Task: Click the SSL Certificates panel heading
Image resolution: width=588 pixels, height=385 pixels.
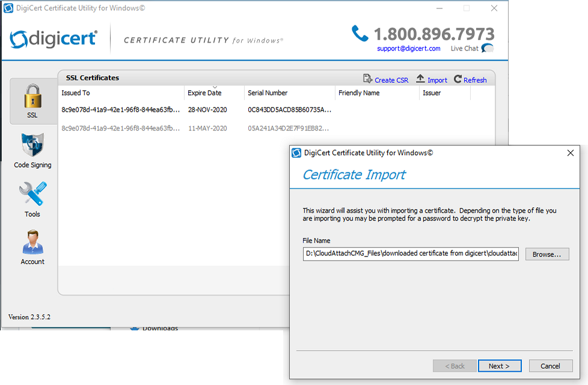Action: [x=92, y=78]
